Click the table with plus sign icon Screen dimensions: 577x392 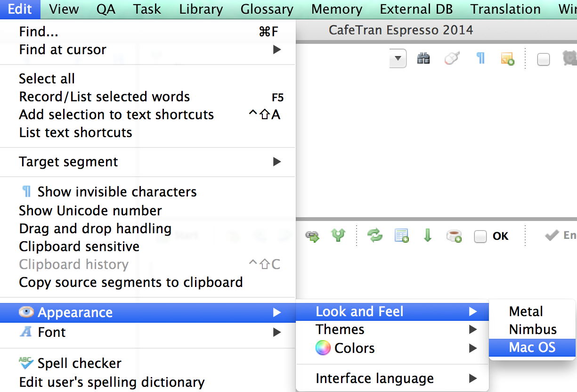tap(401, 236)
